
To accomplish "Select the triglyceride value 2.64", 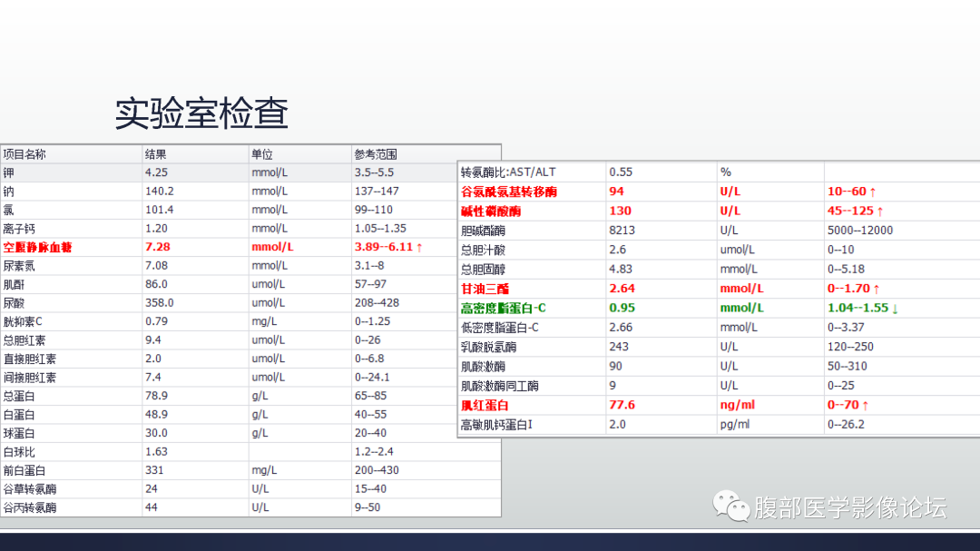I will coord(622,289).
